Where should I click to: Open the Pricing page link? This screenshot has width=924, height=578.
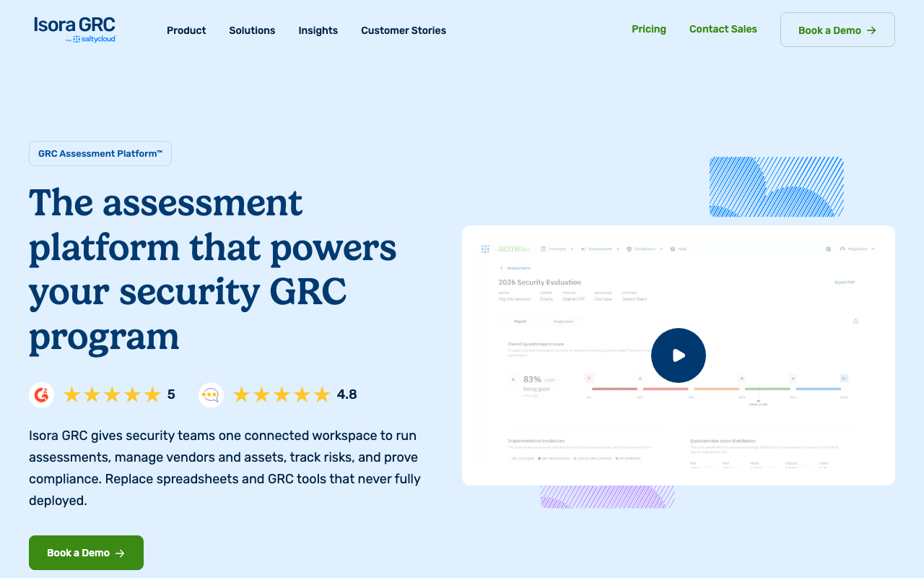[649, 29]
